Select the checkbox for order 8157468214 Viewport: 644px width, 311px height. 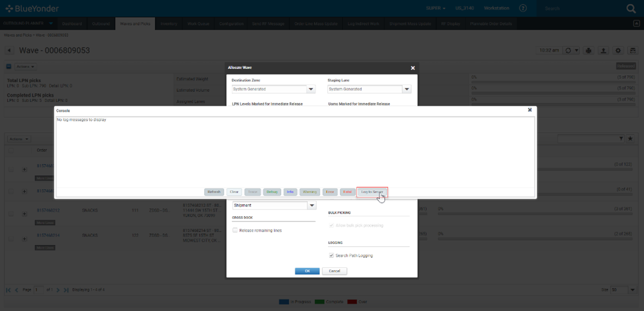click(11, 238)
